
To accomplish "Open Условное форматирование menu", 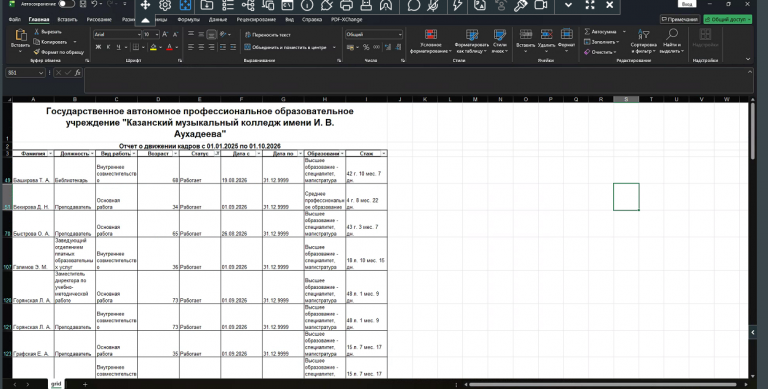I will click(x=431, y=41).
